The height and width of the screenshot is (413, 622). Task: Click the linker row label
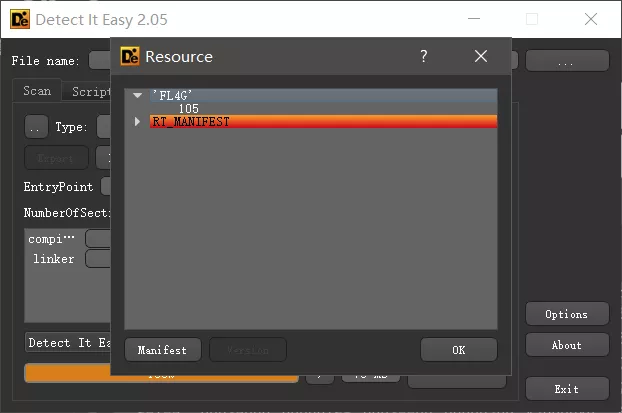[54, 259]
